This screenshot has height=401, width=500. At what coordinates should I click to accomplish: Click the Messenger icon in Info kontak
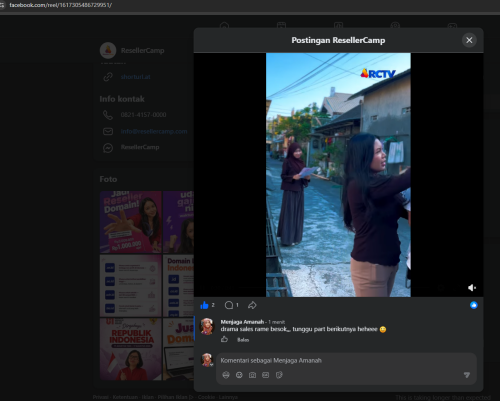[108, 148]
